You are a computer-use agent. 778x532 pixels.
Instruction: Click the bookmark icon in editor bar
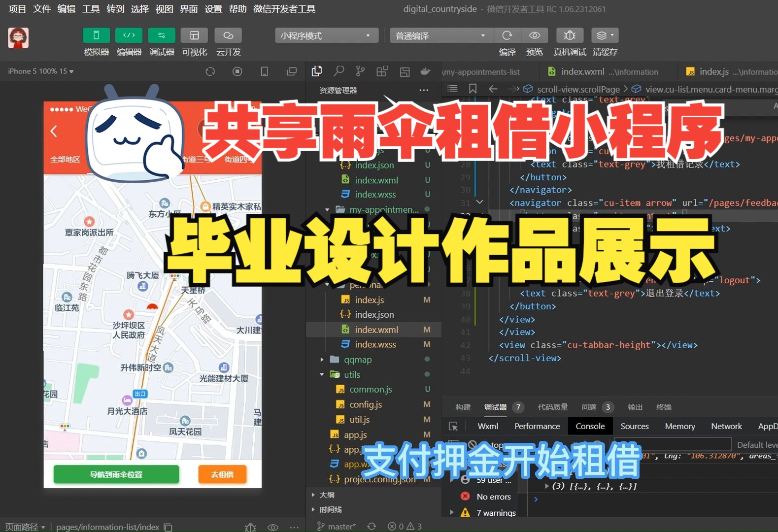click(473, 89)
